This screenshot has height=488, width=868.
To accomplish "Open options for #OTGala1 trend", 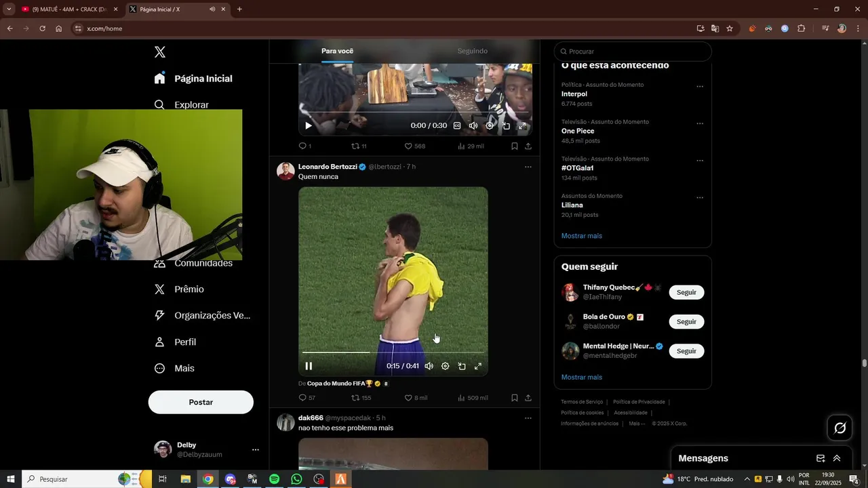I will point(700,161).
